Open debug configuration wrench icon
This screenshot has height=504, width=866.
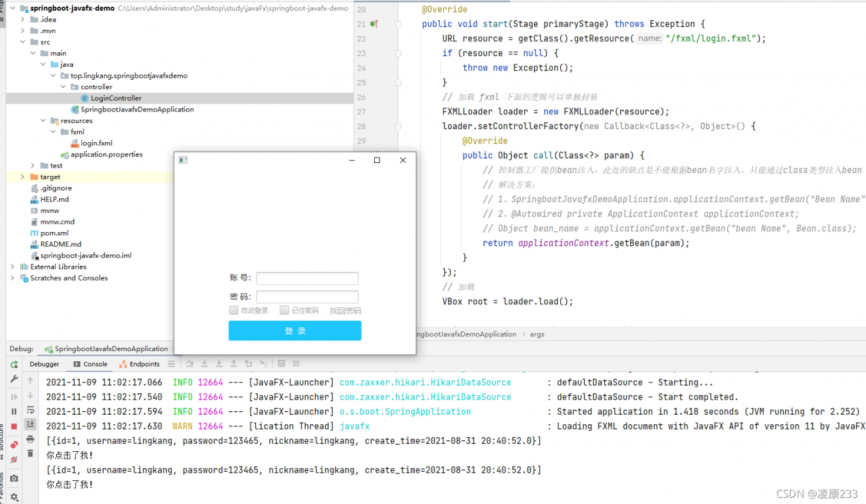click(14, 379)
